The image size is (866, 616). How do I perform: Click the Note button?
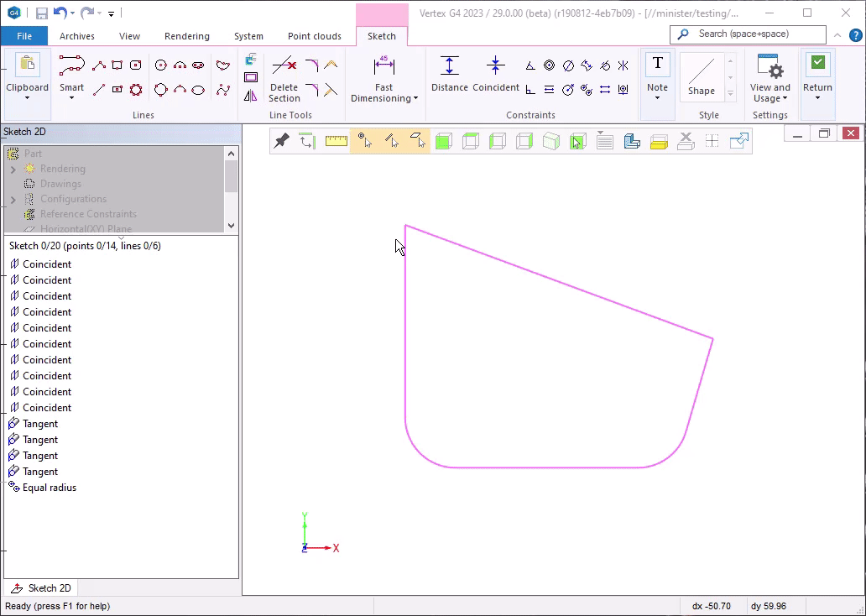[657, 74]
